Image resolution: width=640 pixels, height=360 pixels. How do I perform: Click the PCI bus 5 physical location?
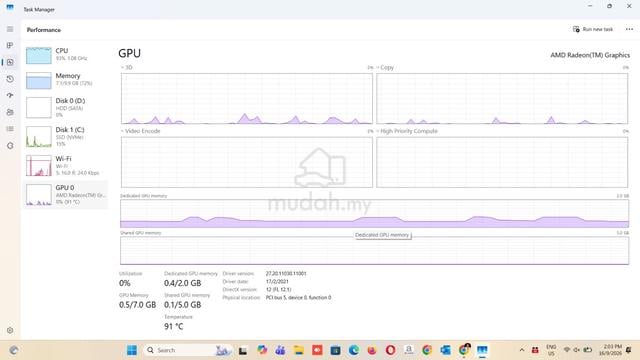(x=298, y=298)
